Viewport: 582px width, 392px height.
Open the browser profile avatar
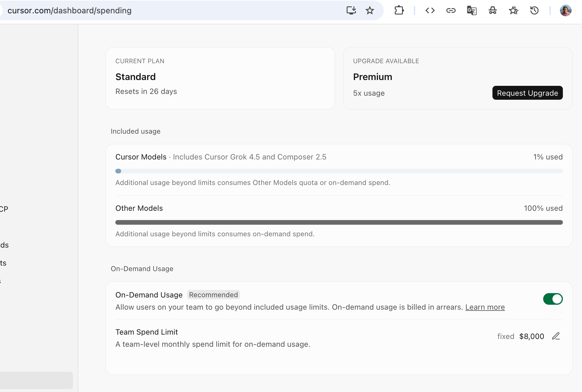[x=565, y=10]
